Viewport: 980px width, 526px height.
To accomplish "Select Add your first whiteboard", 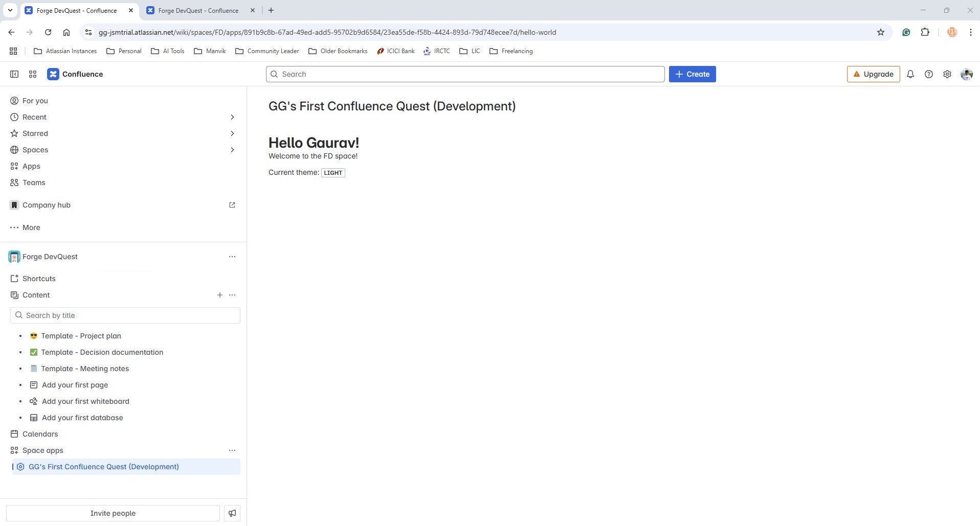I will click(85, 401).
